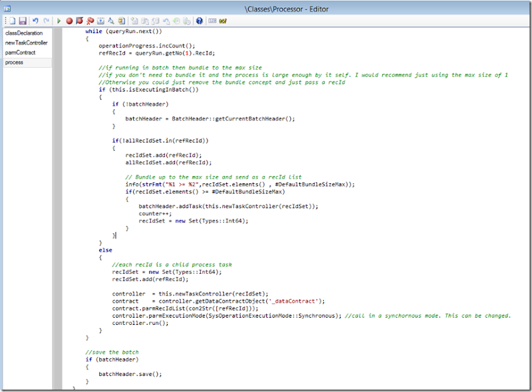Click 'contract.parmRecIdList(con2Str([refRecId]));' line
Viewport: 532px width, 392px height.
point(185,308)
